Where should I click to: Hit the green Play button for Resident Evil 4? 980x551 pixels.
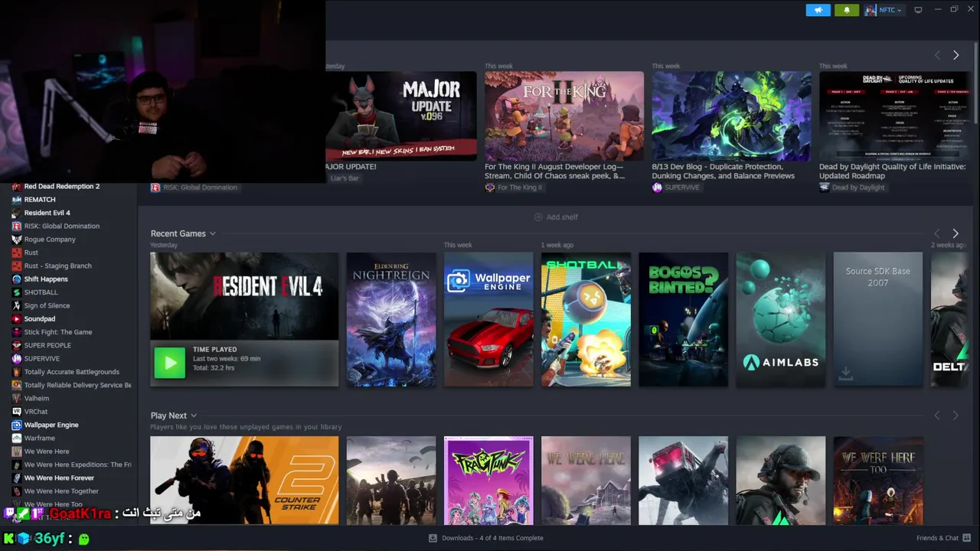169,363
